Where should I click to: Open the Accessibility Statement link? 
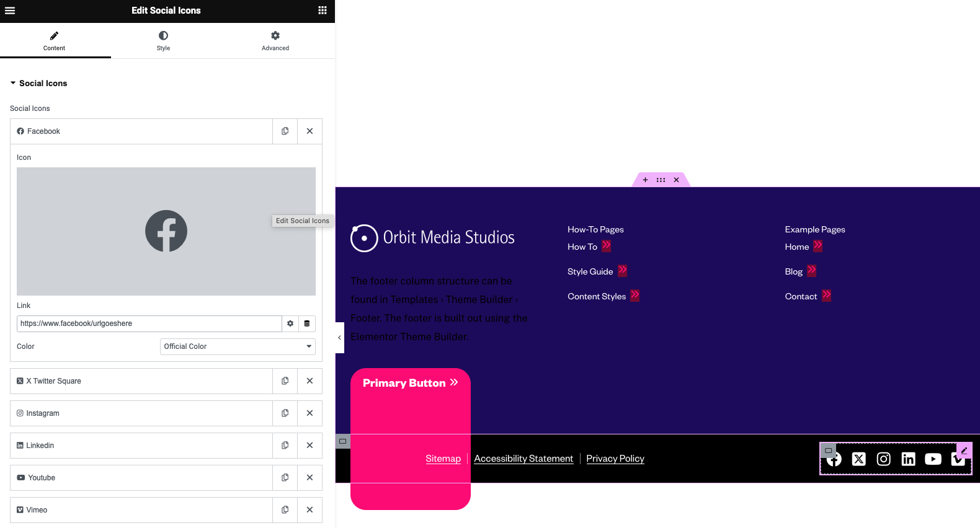click(523, 459)
